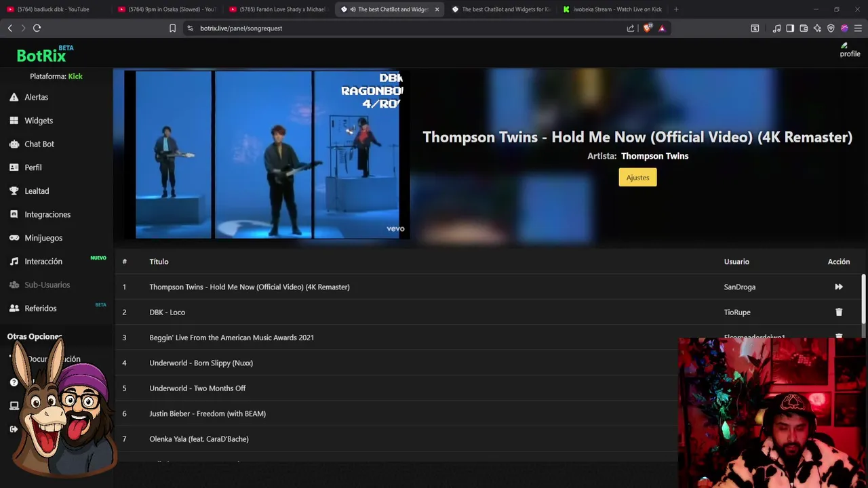
Task: Click user name TioRupe
Action: (737, 312)
